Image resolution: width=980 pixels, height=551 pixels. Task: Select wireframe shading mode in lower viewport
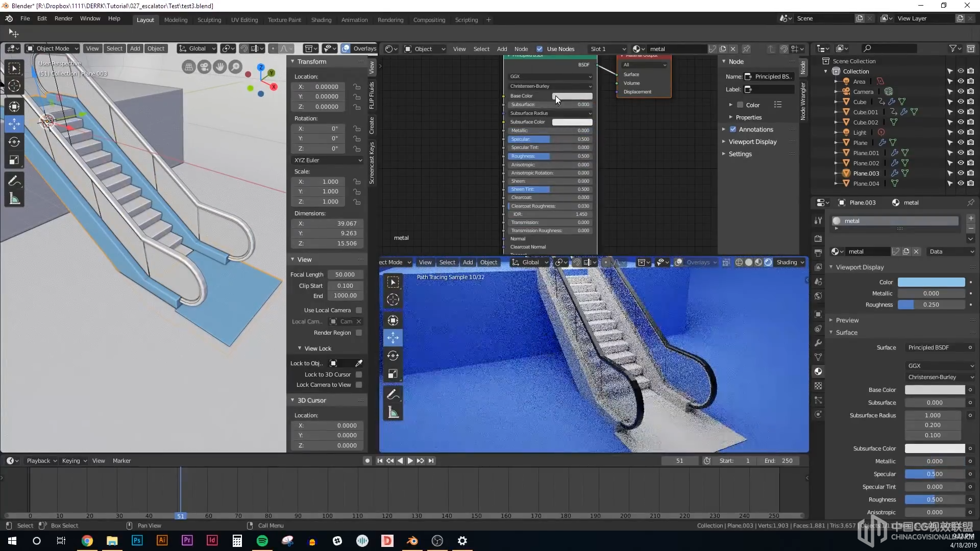point(739,262)
